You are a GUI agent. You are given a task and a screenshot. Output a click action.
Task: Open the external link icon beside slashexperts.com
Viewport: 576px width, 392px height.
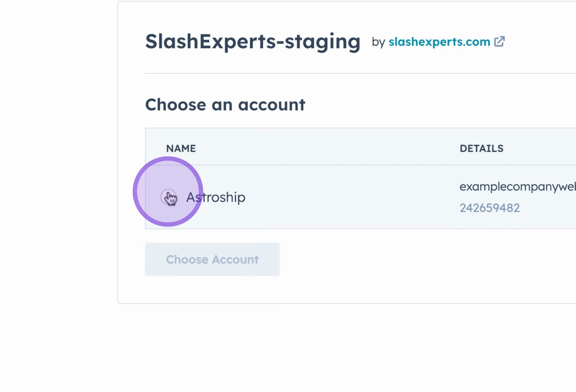point(500,42)
